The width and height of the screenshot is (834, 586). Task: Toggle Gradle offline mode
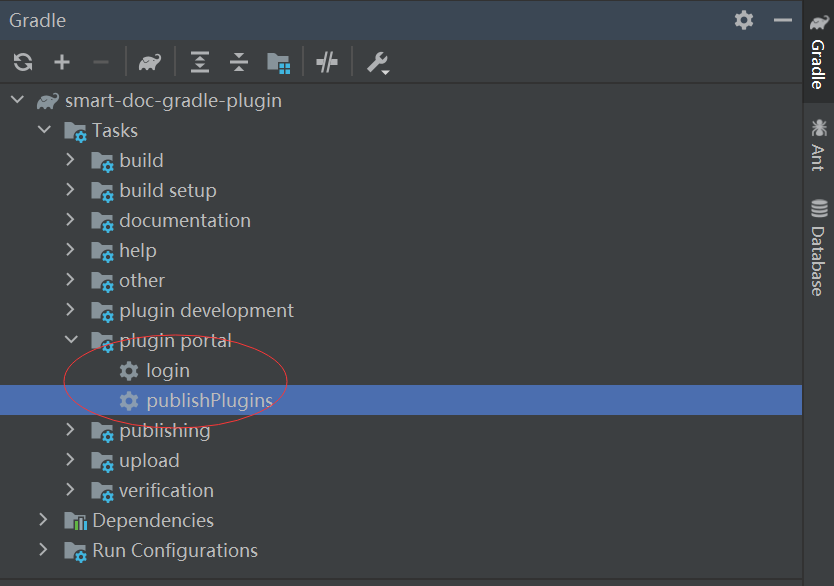(x=327, y=62)
